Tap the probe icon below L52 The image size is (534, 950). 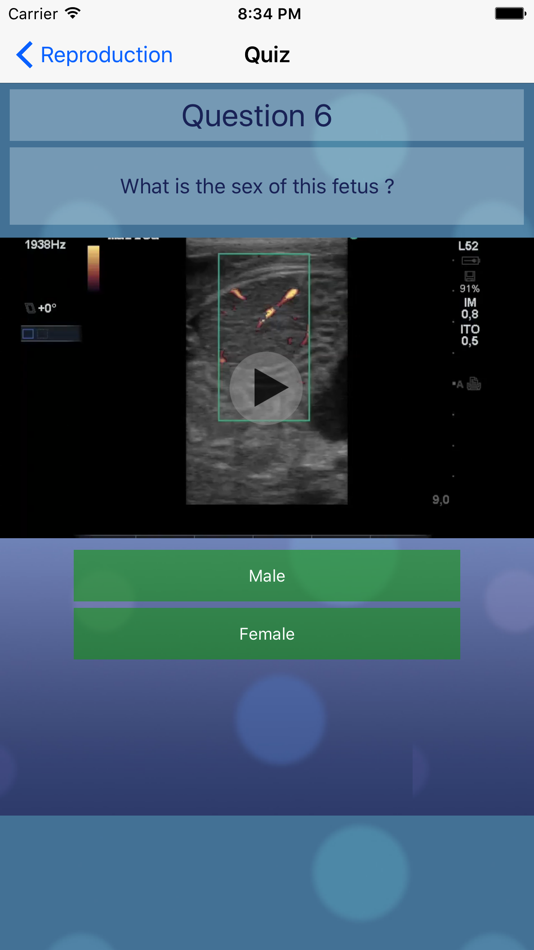[470, 261]
